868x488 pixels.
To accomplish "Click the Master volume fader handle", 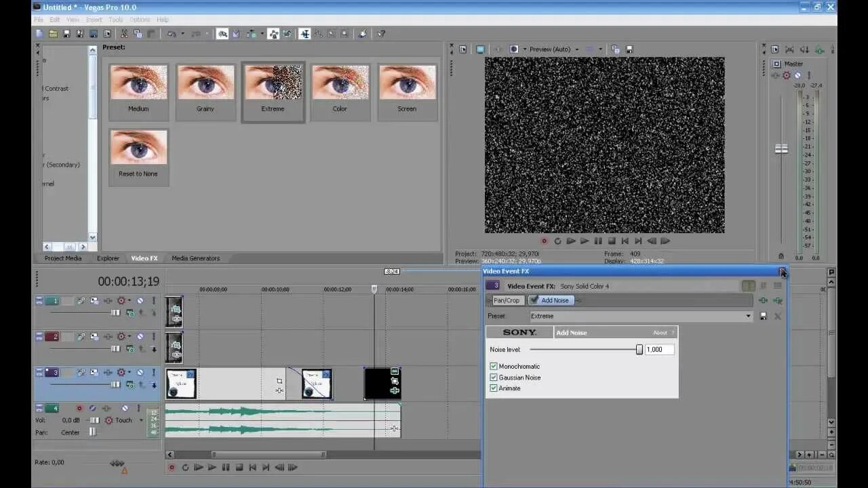I will point(782,148).
